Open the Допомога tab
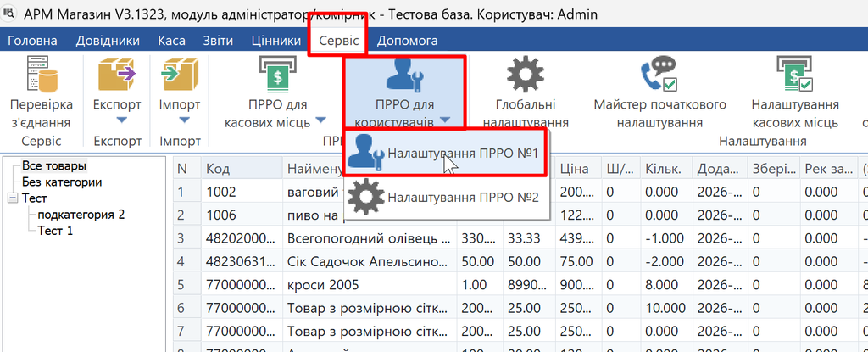 [x=407, y=41]
